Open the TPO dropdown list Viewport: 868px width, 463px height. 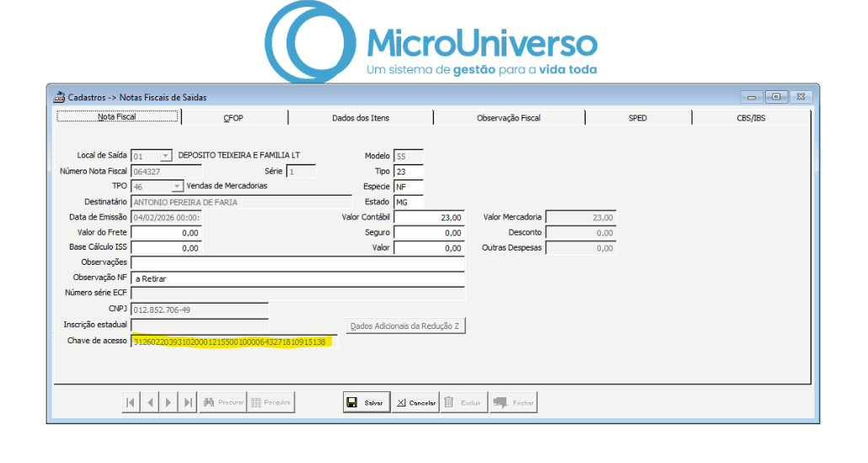click(177, 186)
